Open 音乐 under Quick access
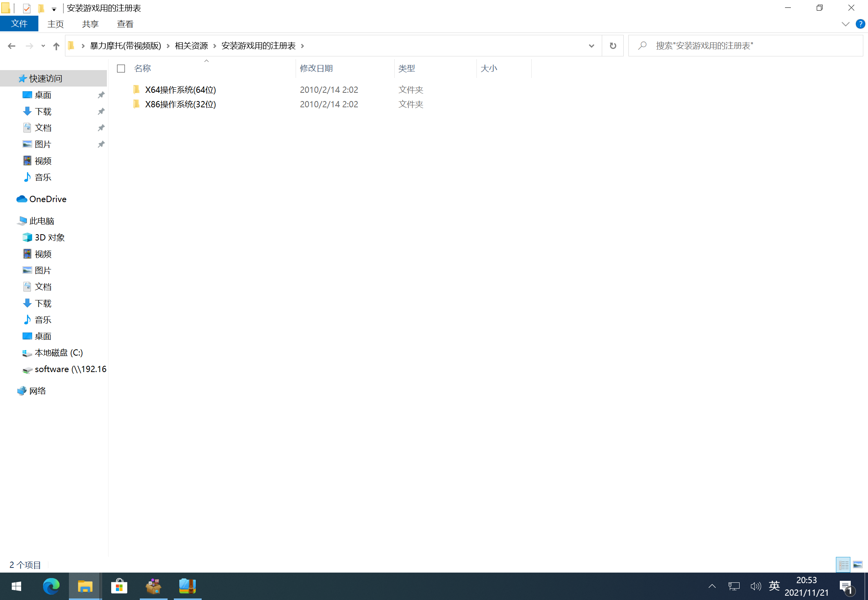868x600 pixels. pos(43,177)
